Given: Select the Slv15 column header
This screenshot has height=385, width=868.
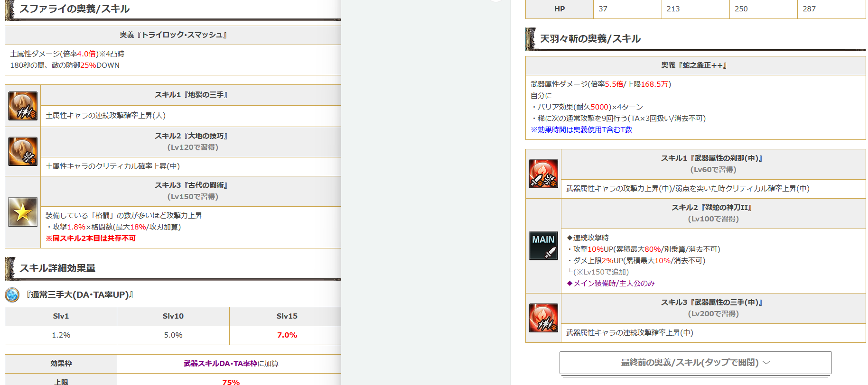Looking at the screenshot, I should pos(287,316).
